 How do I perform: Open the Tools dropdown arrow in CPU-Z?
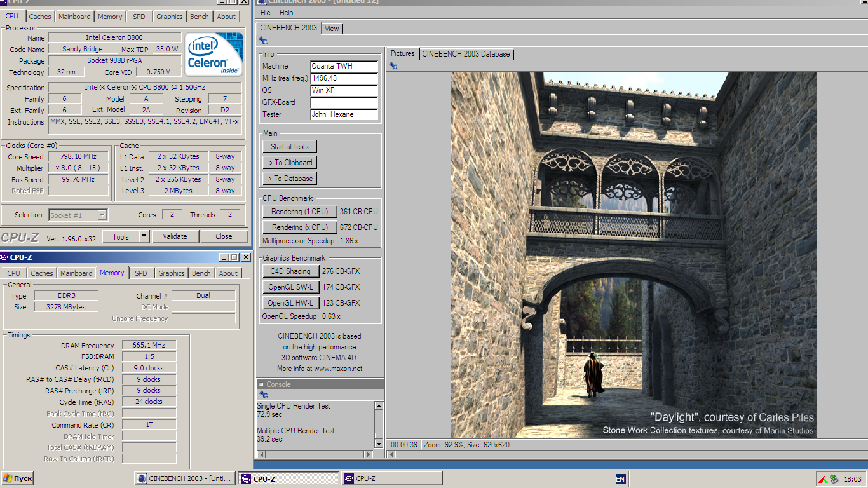coord(144,236)
